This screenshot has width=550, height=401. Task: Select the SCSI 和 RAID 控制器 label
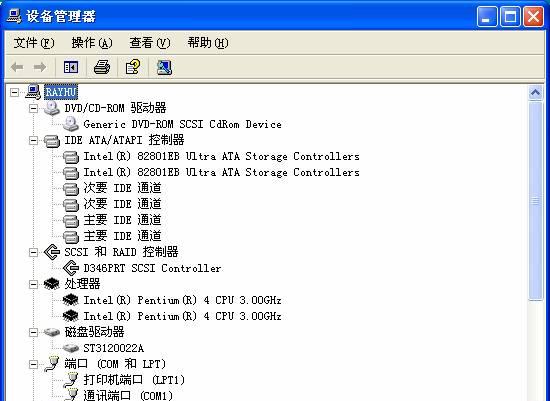pyautogui.click(x=121, y=252)
